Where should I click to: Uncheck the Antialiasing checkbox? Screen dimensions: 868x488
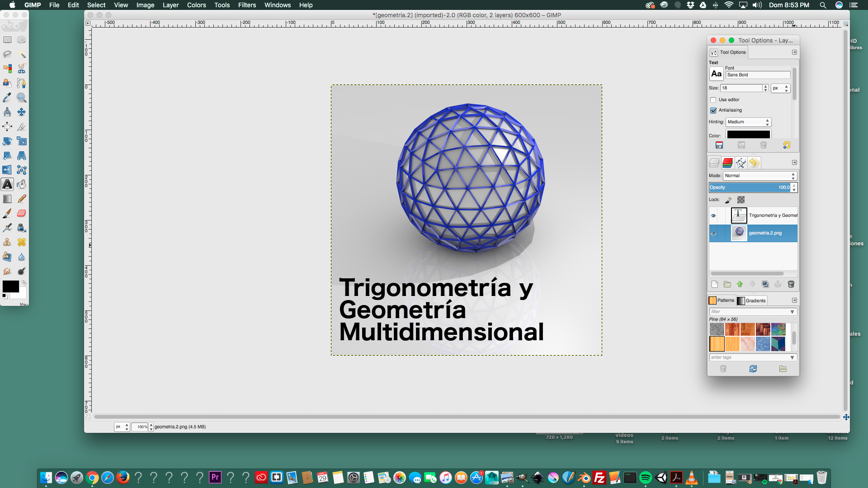(713, 110)
